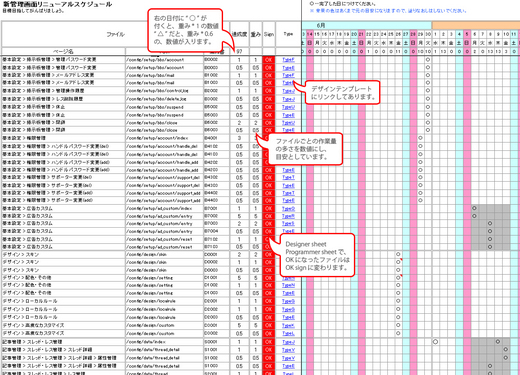Select the circle mark in control_log row
Image resolution: width=520 pixels, height=375 pixels.
pos(428,91)
